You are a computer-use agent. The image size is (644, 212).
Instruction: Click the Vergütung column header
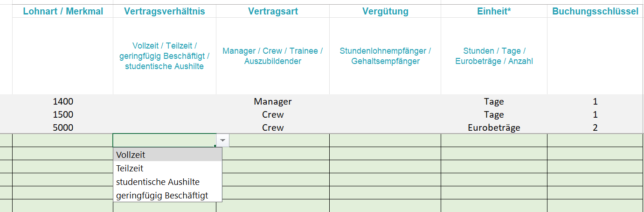(x=385, y=11)
